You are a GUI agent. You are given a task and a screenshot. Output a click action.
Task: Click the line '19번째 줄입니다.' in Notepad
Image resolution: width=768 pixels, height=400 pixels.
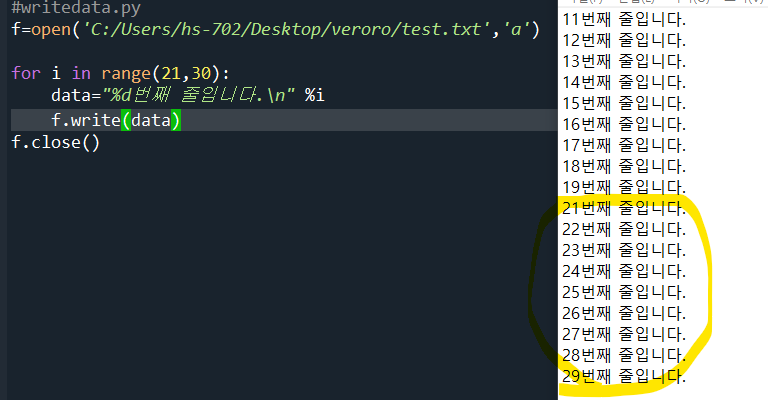(624, 188)
